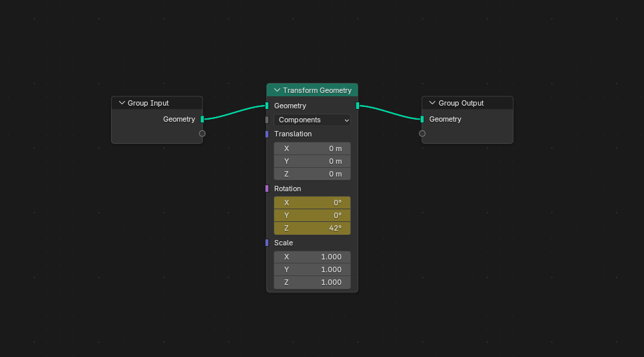The width and height of the screenshot is (644, 357).
Task: Select the Scale Y value field
Action: [312, 269]
